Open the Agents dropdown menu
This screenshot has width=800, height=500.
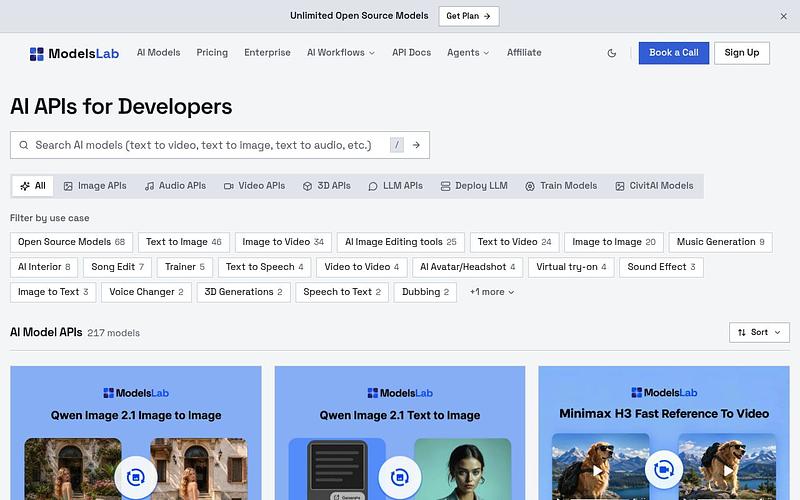pyautogui.click(x=468, y=53)
